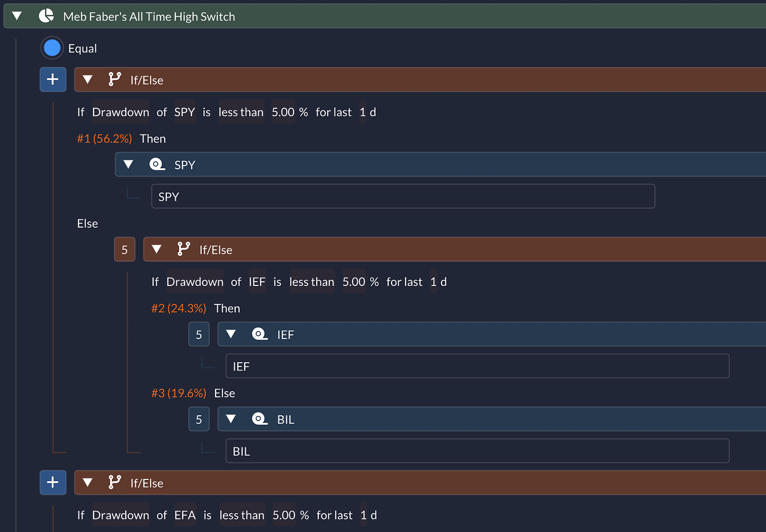Collapse the nested If/Else for IEF drawdown
The width and height of the screenshot is (766, 532).
[x=157, y=250]
